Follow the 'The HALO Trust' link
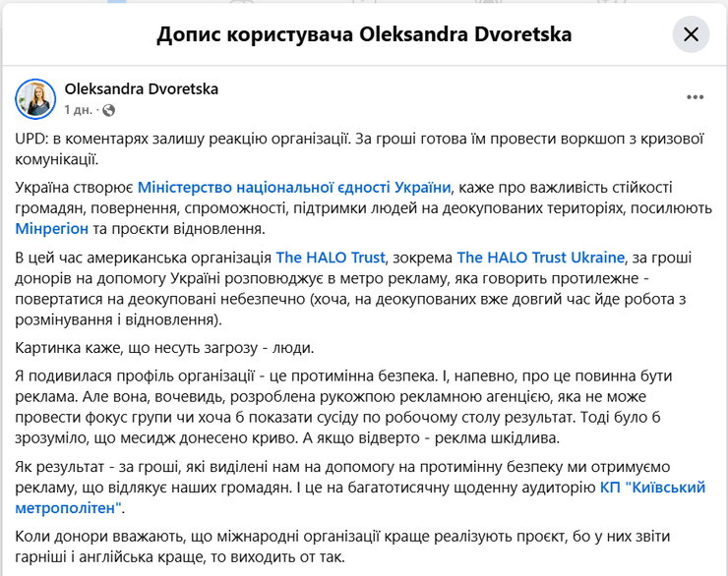 [x=331, y=258]
